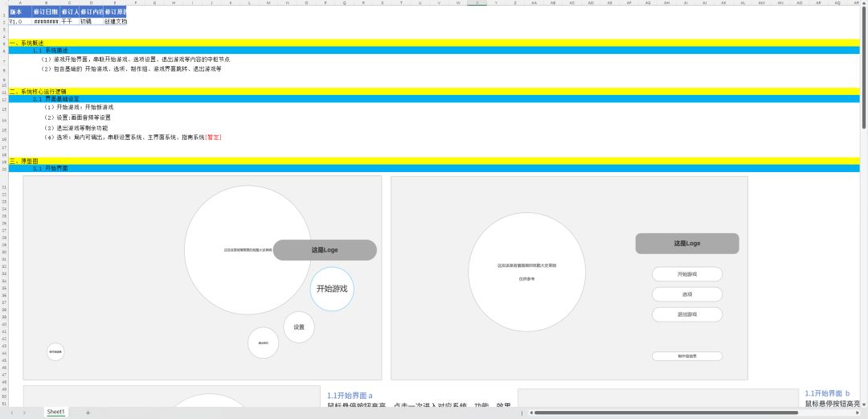Screen dimensions: 868x419
Task: Select the date cell showing ########
Action: tap(45, 22)
